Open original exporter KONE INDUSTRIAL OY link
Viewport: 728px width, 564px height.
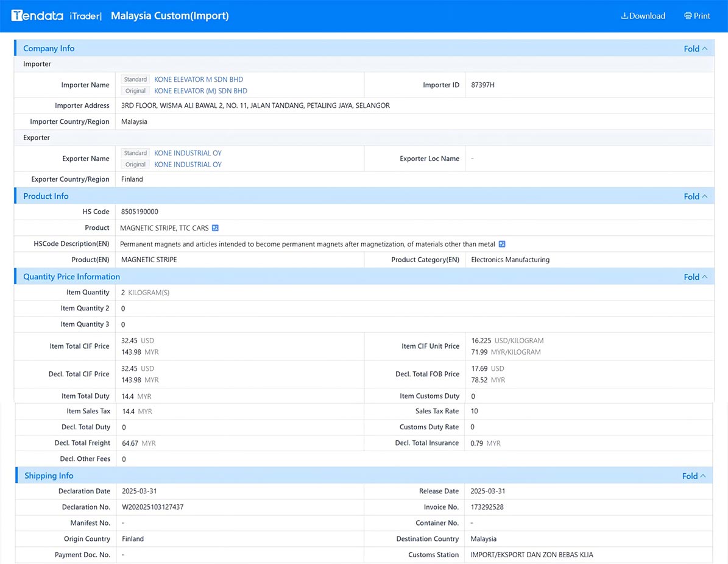pos(188,165)
